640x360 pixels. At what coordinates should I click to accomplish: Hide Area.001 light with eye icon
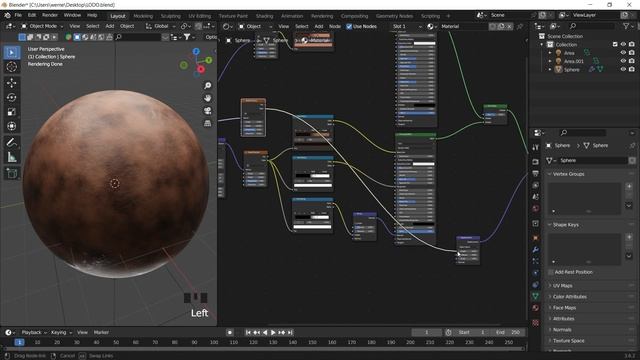(x=623, y=61)
